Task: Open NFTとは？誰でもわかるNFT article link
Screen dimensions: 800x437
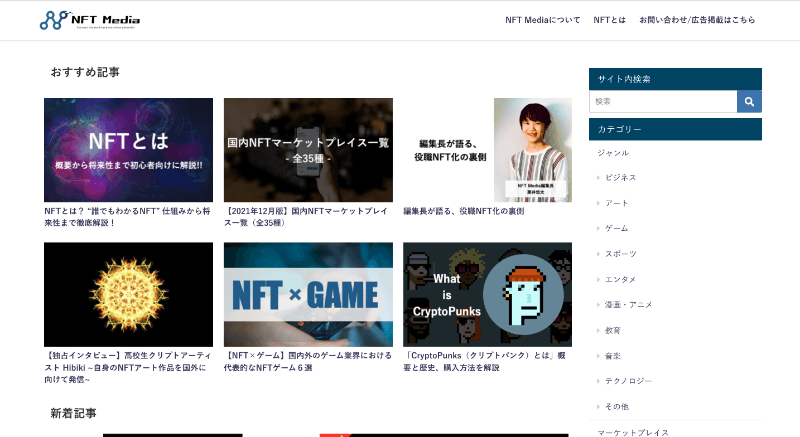Action: (x=127, y=217)
